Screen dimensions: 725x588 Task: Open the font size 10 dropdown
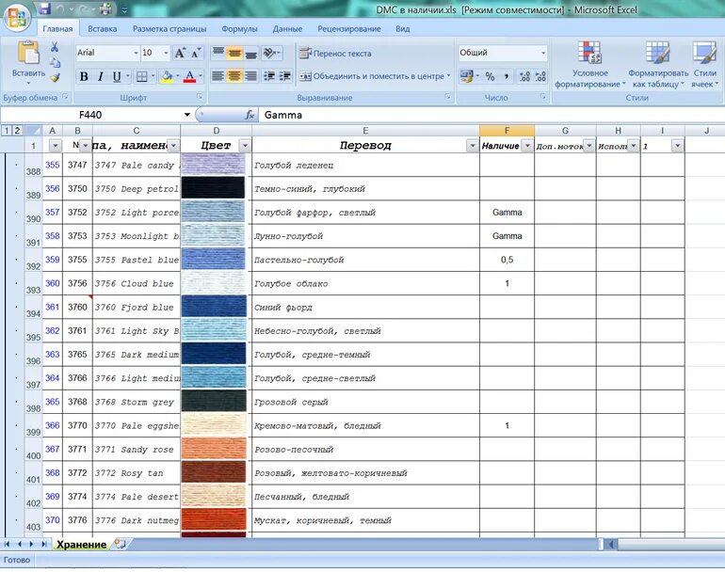166,53
